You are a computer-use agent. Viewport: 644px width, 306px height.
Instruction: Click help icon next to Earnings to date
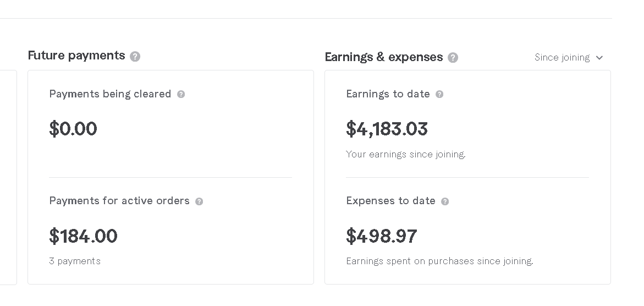click(x=439, y=94)
